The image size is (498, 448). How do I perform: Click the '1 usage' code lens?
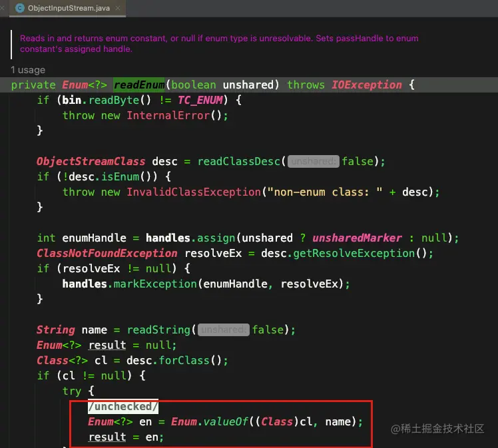pyautogui.click(x=28, y=70)
